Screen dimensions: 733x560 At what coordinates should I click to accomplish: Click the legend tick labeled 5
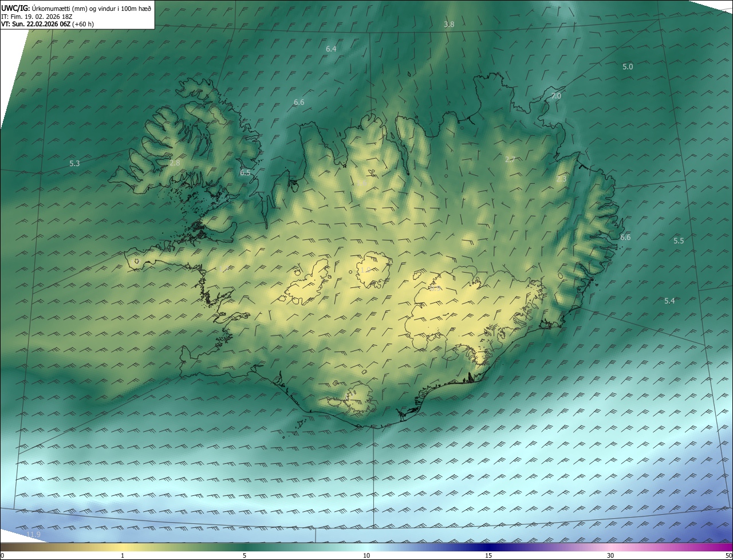tap(245, 555)
